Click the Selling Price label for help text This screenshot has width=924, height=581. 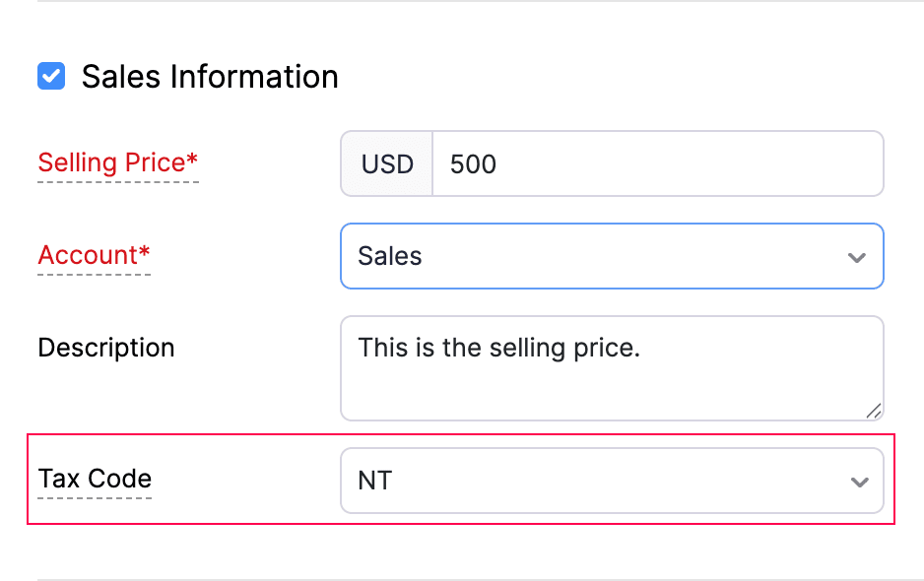coord(117,162)
